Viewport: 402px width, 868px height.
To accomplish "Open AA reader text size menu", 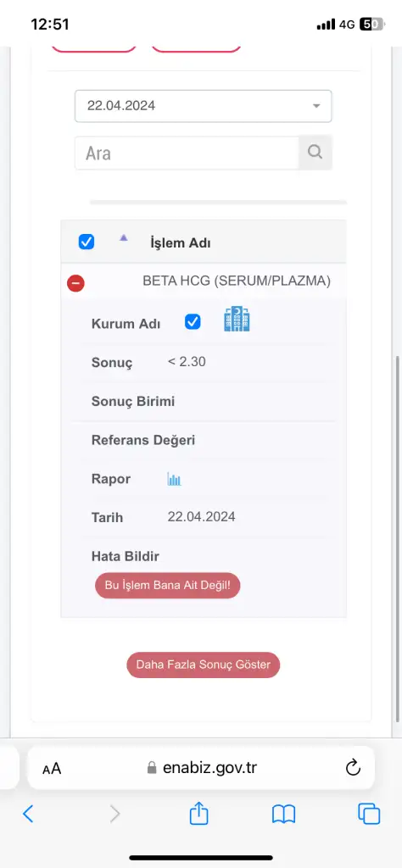I will 52,768.
